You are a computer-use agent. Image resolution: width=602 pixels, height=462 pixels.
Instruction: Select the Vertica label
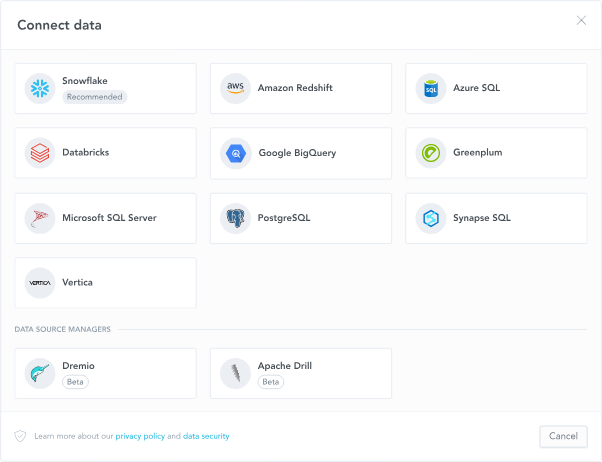click(x=77, y=282)
